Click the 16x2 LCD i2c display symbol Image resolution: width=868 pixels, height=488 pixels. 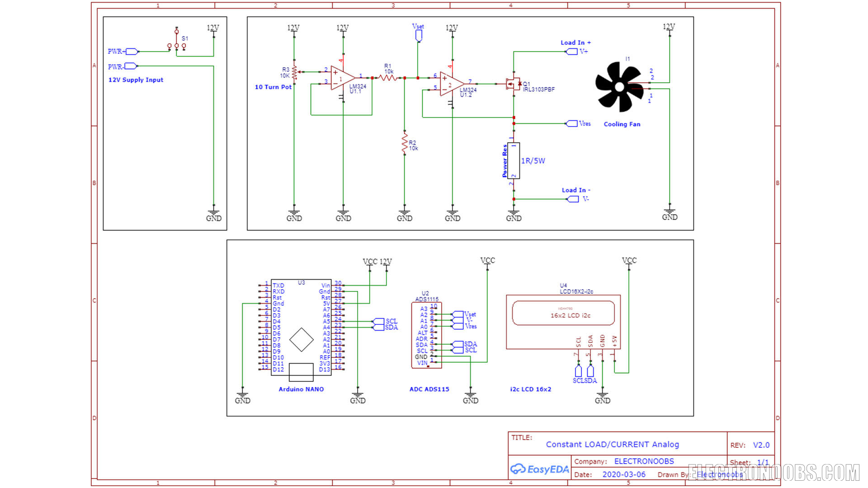click(x=563, y=322)
